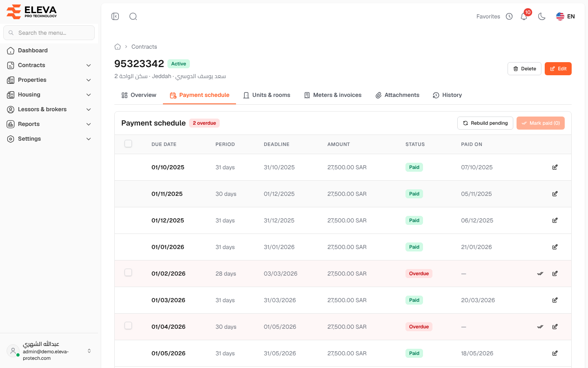Toggle dark mode moon icon
The height and width of the screenshot is (368, 588).
(542, 16)
